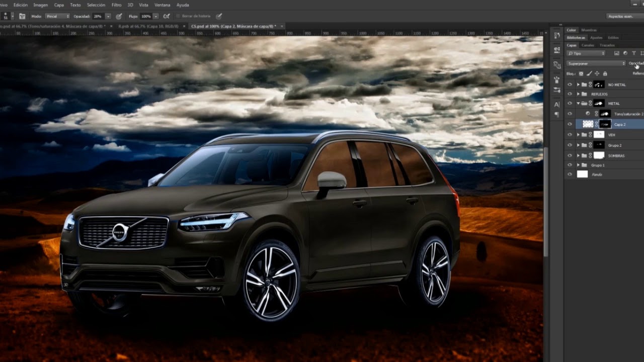Collapse the METAL group
This screenshot has width=644, height=362.
[578, 104]
